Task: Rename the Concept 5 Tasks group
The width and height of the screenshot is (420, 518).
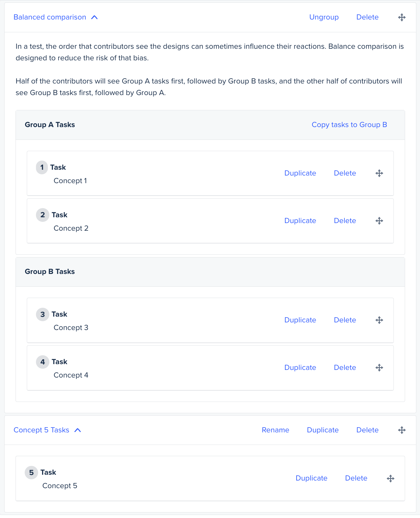Action: [275, 430]
